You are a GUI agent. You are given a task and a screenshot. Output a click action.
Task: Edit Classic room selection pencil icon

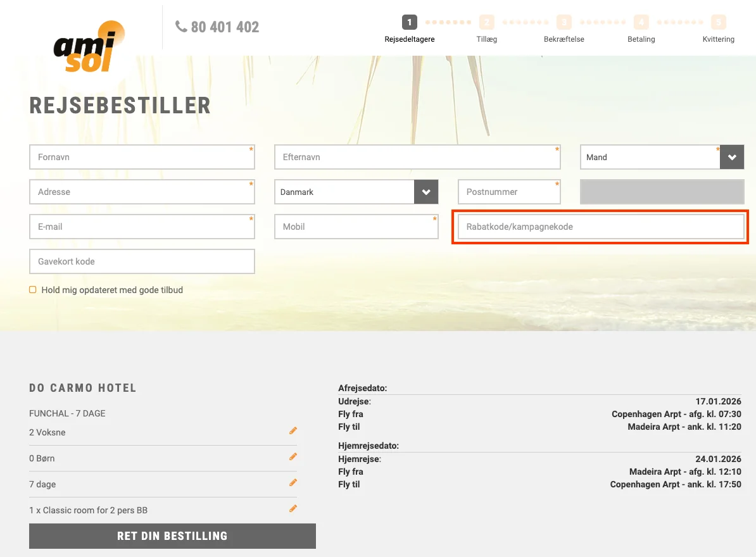point(293,509)
